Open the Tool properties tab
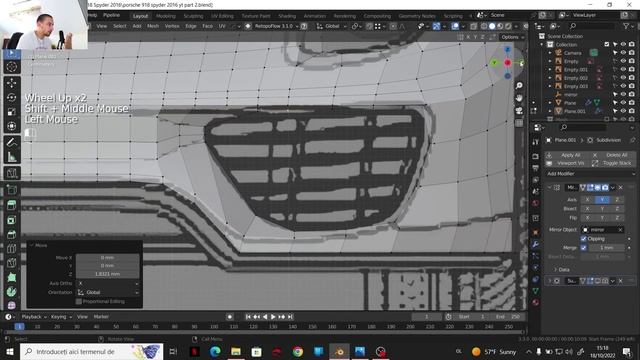 point(536,142)
